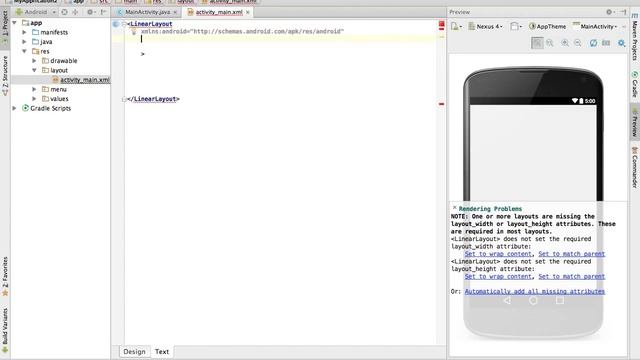640x360 pixels.
Task: Zoom out of the device preview
Action: 578,43
